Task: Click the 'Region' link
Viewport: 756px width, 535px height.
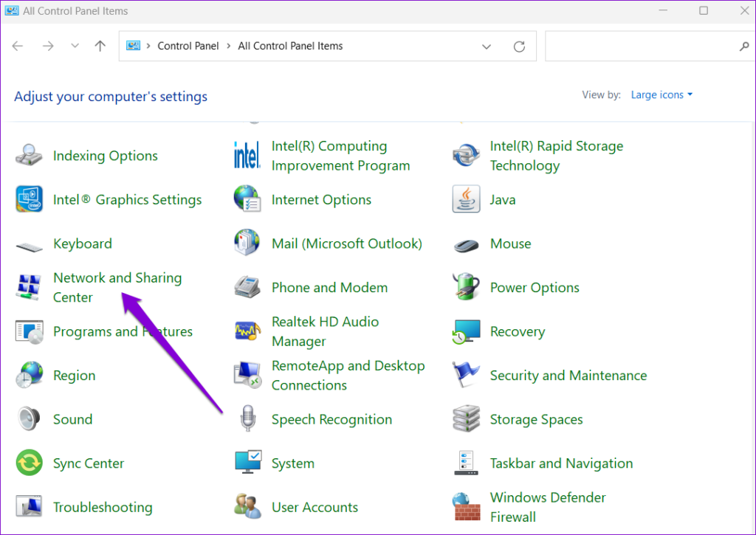Action: click(75, 376)
